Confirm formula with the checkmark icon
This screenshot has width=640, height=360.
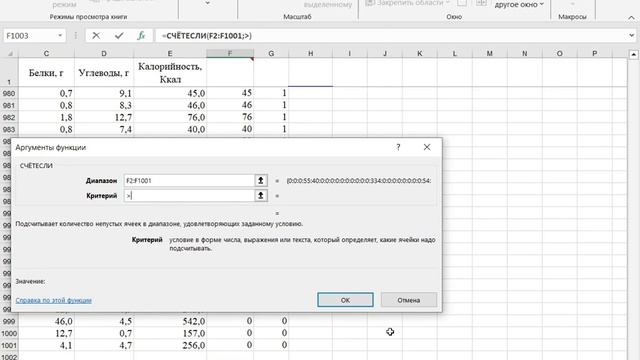coord(119,36)
